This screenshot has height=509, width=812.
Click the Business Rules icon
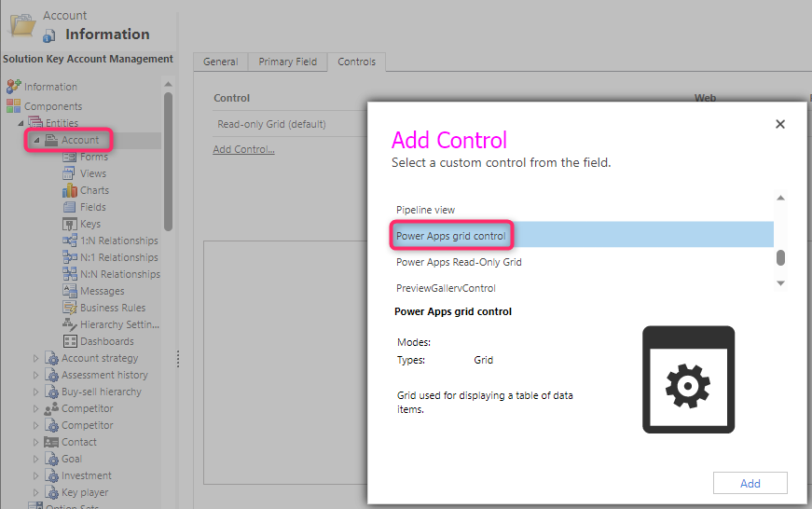[x=69, y=308]
